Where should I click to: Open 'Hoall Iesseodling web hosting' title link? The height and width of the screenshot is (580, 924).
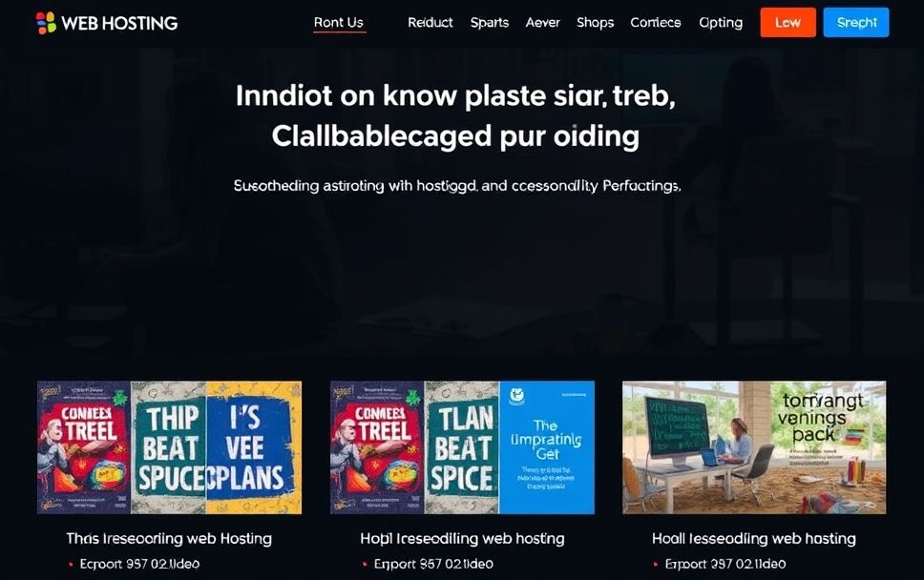point(754,538)
